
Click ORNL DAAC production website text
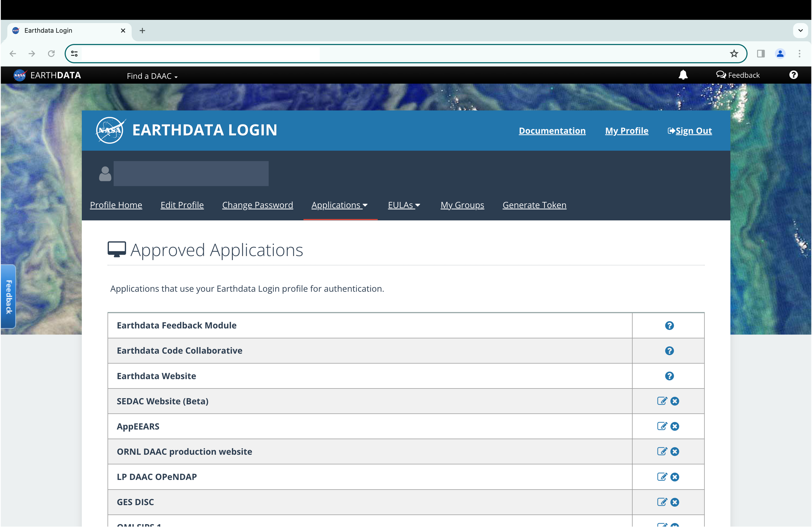(x=184, y=452)
